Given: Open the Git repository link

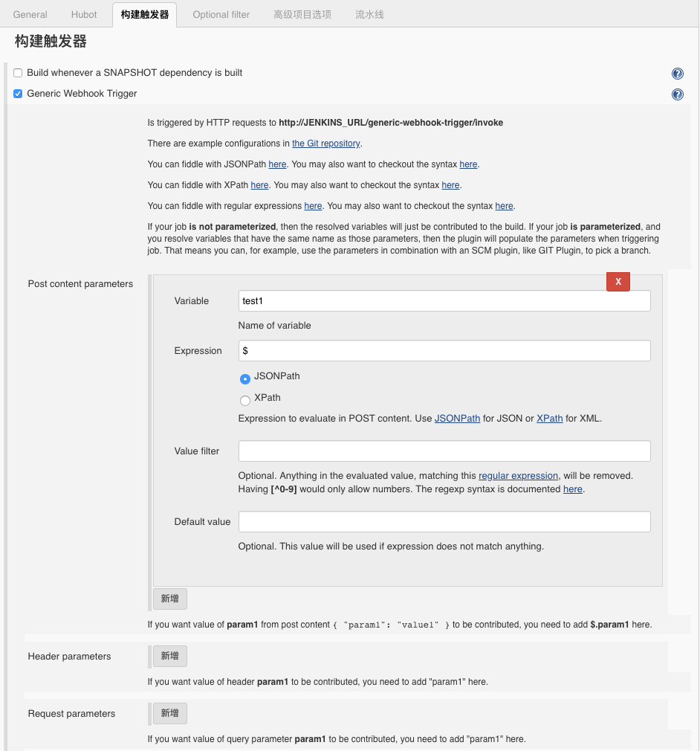Looking at the screenshot, I should point(325,144).
